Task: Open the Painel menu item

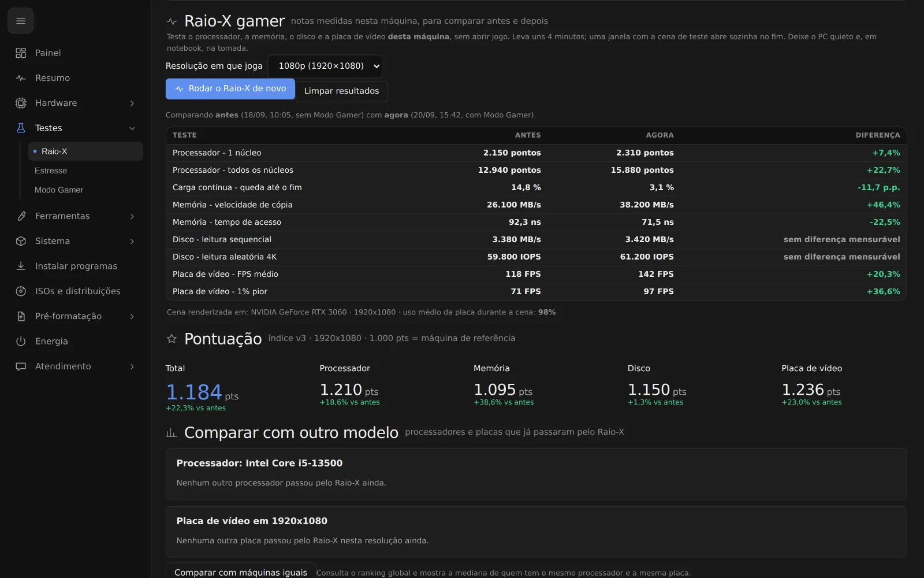Action: click(75, 53)
